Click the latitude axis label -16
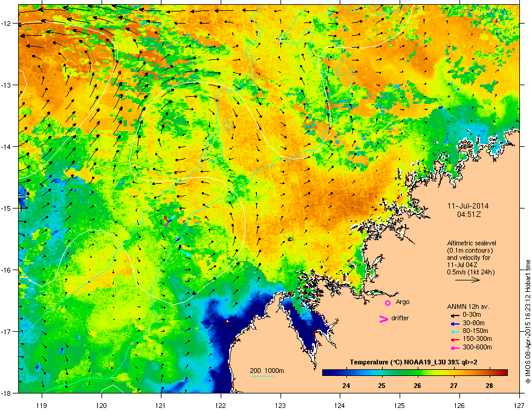Image resolution: width=532 pixels, height=411 pixels. coord(6,270)
